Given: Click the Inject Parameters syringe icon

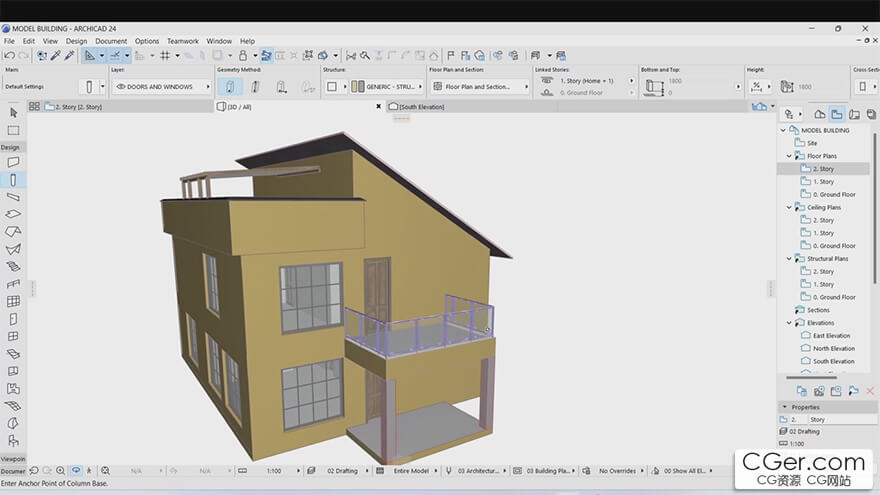Looking at the screenshot, I should point(69,56).
